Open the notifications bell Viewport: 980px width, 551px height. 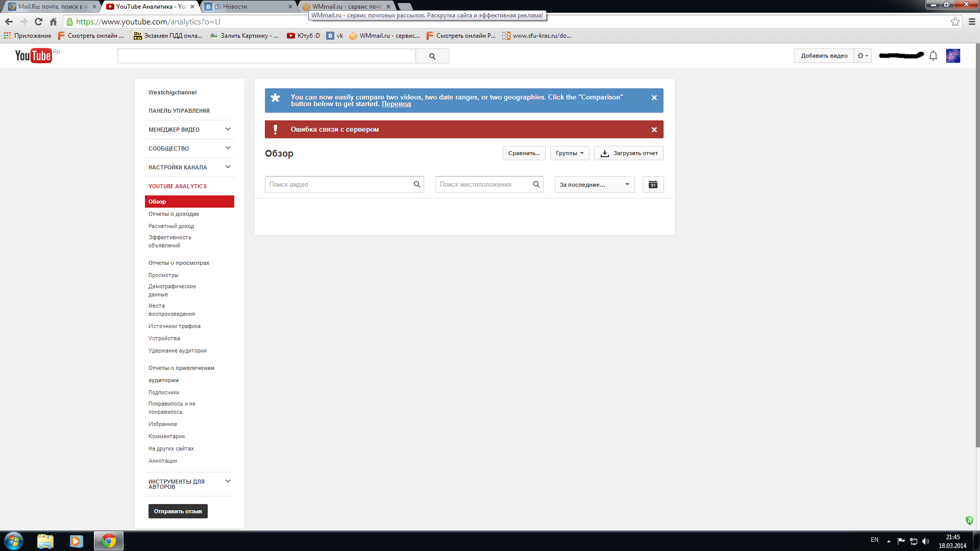coord(933,56)
